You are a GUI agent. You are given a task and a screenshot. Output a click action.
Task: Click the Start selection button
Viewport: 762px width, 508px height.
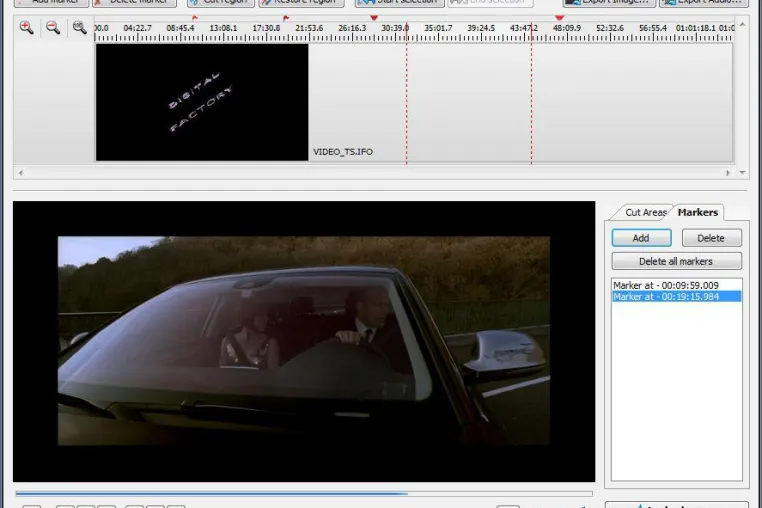tap(399, 2)
